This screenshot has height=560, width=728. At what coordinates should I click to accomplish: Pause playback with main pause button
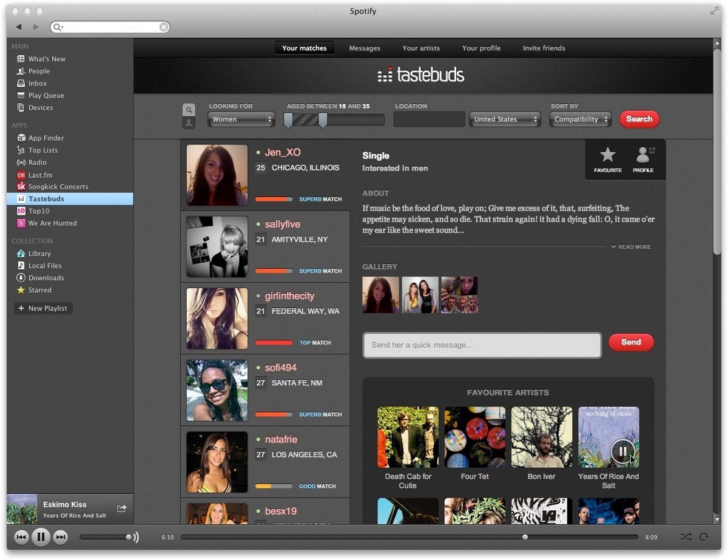point(41,537)
